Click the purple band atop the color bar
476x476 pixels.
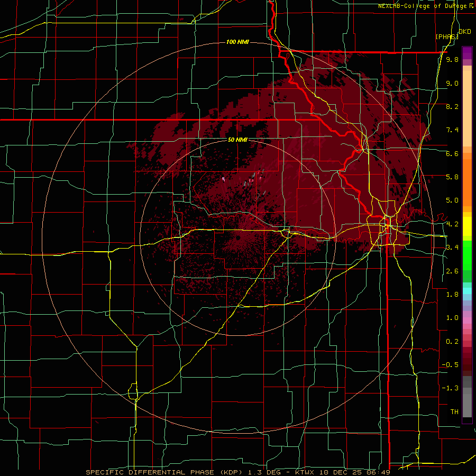[x=467, y=53]
